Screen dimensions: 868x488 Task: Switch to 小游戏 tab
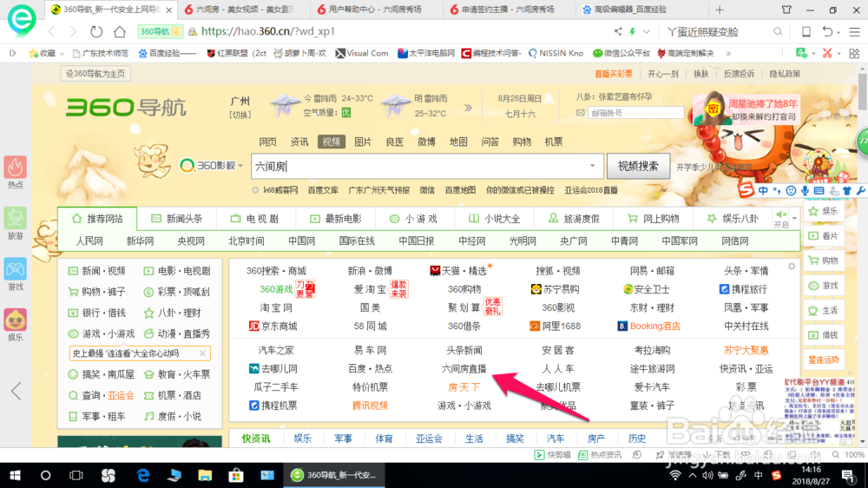413,219
